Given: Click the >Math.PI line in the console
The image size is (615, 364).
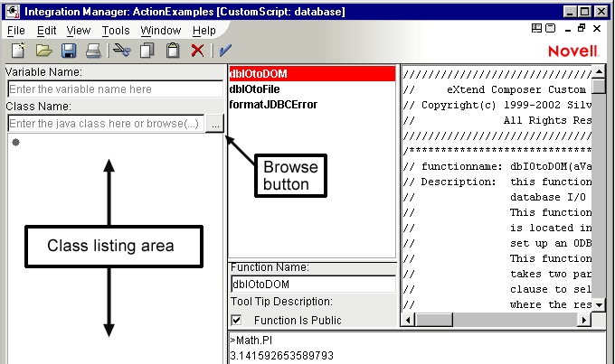Looking at the screenshot, I should [x=251, y=341].
